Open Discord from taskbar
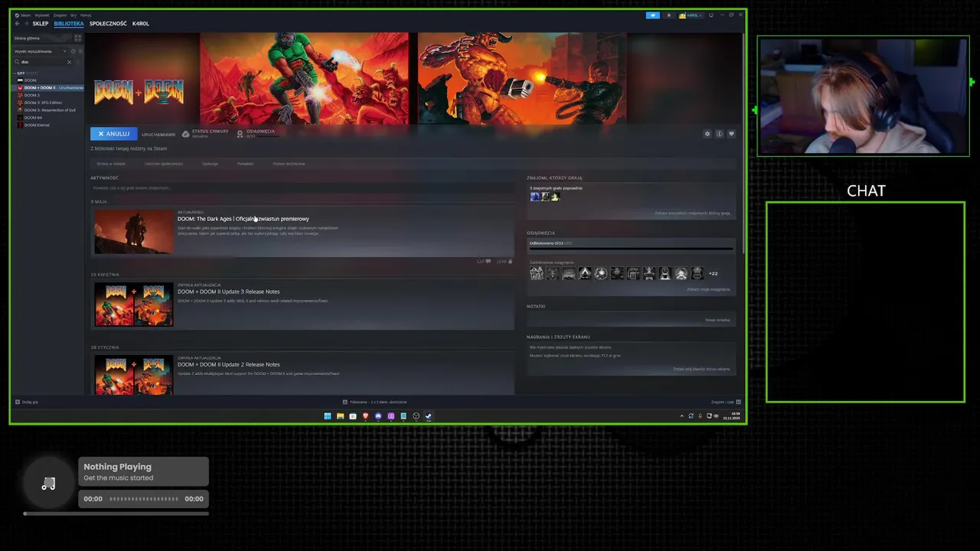The height and width of the screenshot is (551, 980). pyautogui.click(x=378, y=416)
